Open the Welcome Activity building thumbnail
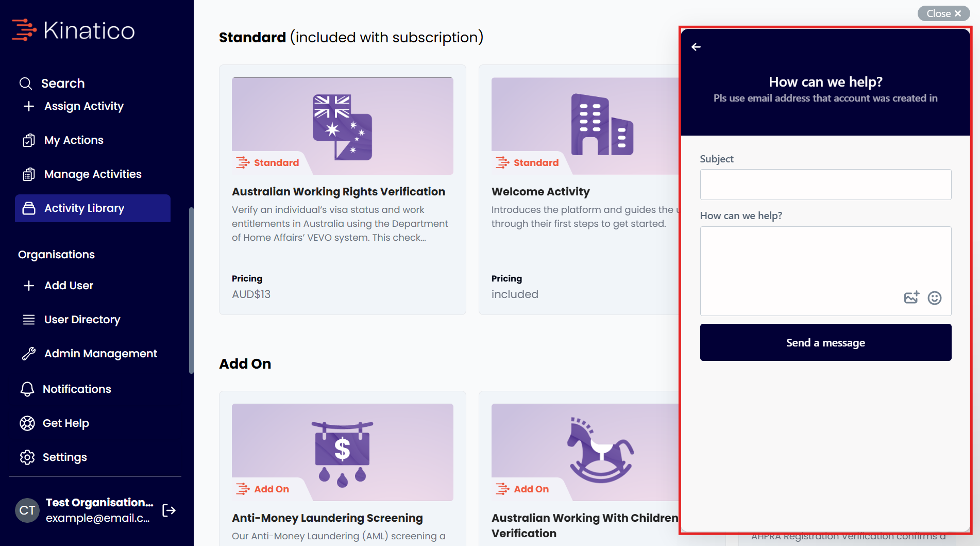 pos(585,126)
